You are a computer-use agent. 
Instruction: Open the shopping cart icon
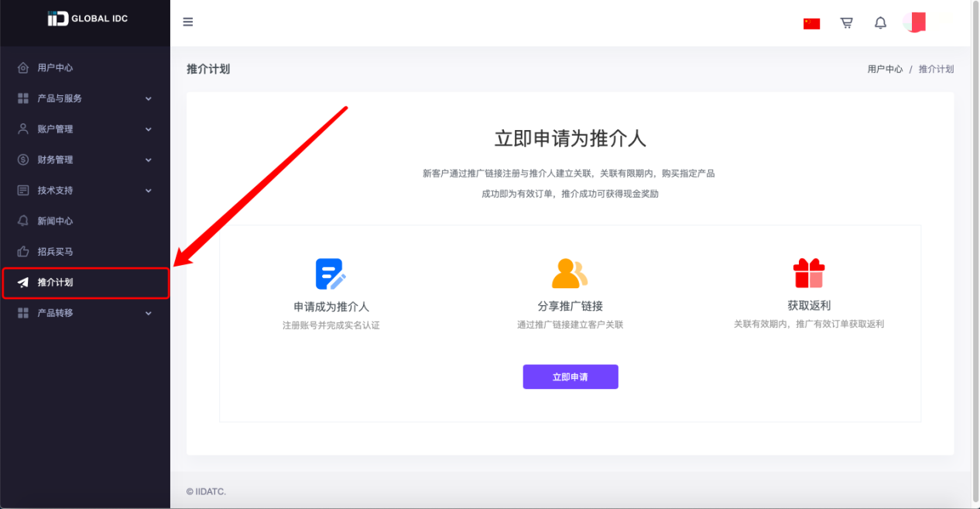coord(846,22)
